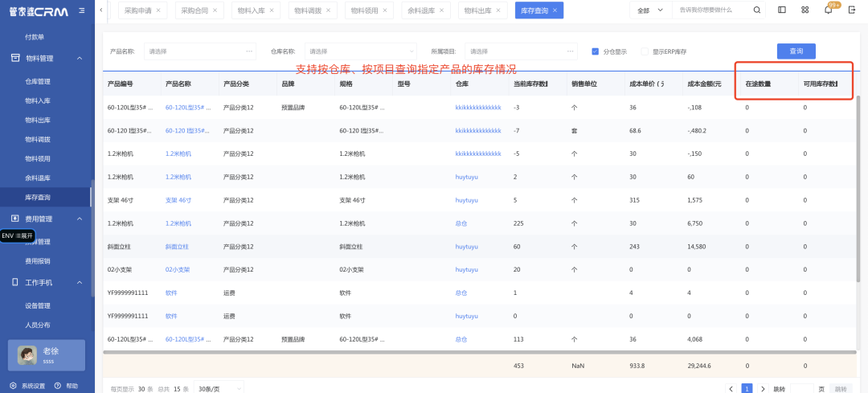Select page number 1
The image size is (868, 393).
pyautogui.click(x=747, y=389)
